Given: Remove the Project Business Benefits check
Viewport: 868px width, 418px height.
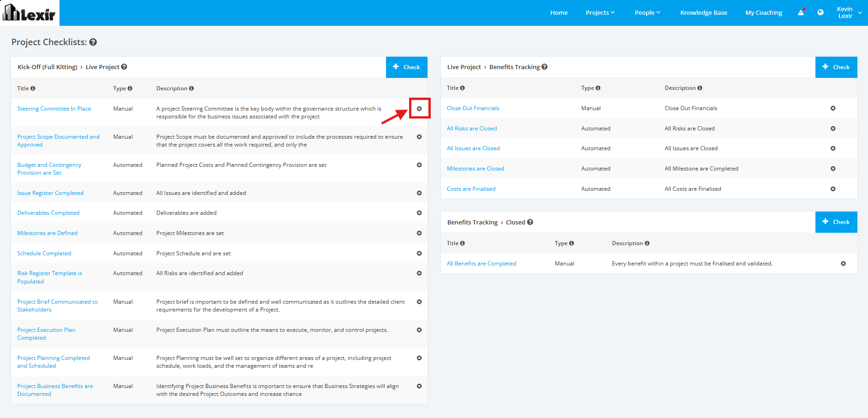Looking at the screenshot, I should click(x=419, y=386).
